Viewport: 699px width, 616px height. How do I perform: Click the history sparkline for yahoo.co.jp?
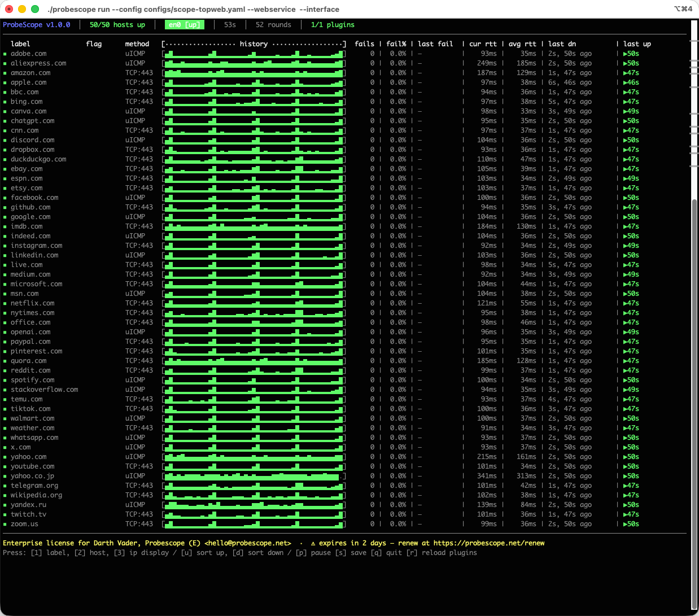pyautogui.click(x=254, y=477)
